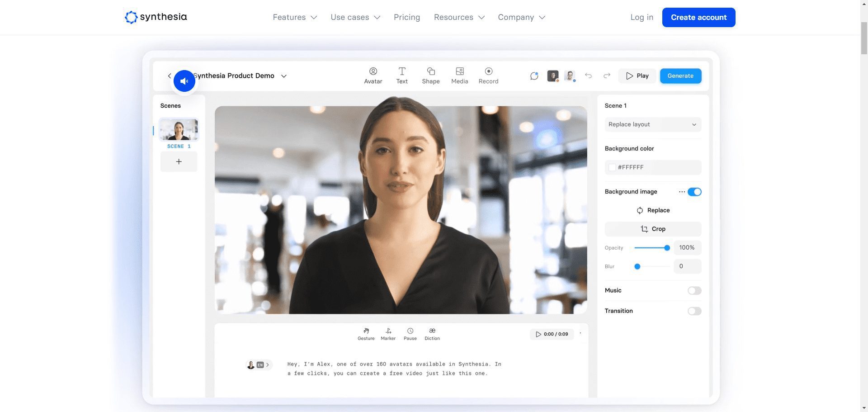Insert a Pause in the script

tap(410, 334)
